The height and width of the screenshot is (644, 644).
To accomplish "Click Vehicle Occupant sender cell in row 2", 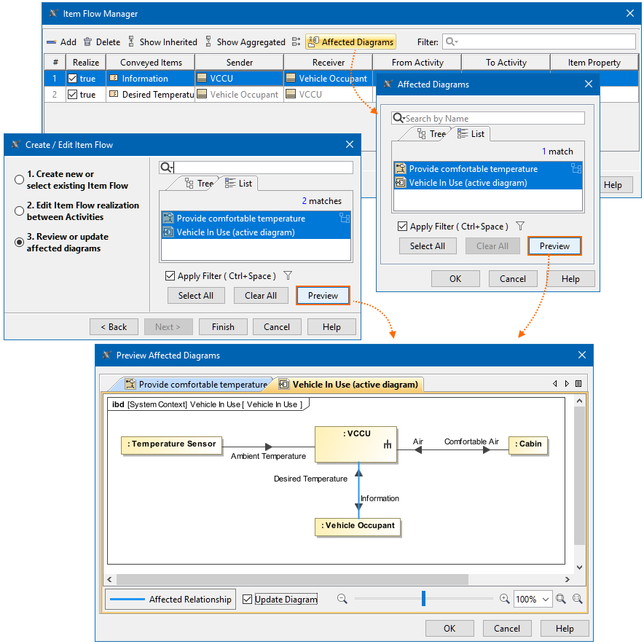I will (239, 95).
